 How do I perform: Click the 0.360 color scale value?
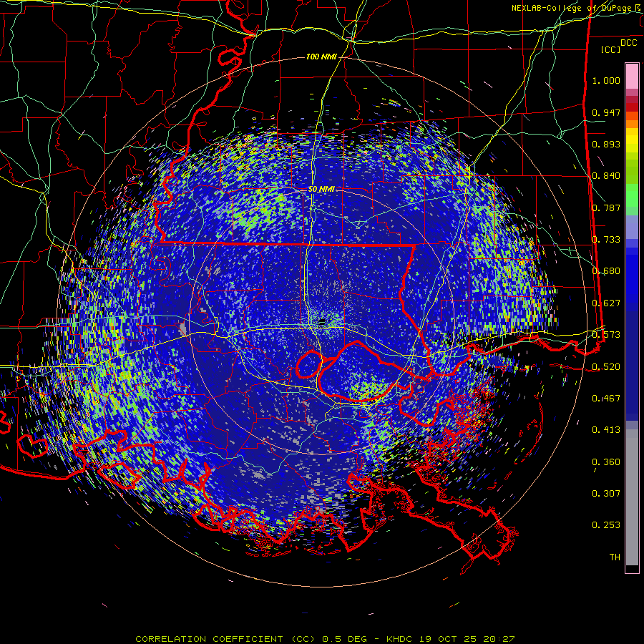[606, 462]
